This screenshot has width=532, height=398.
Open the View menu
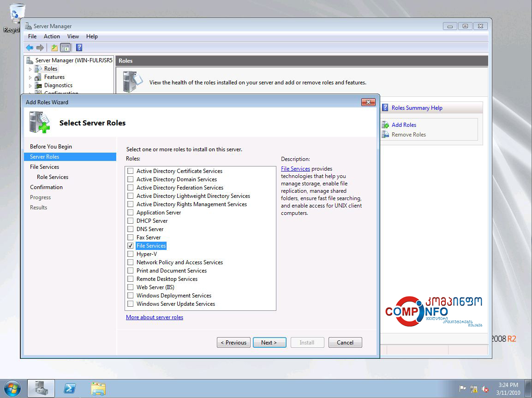coord(73,36)
